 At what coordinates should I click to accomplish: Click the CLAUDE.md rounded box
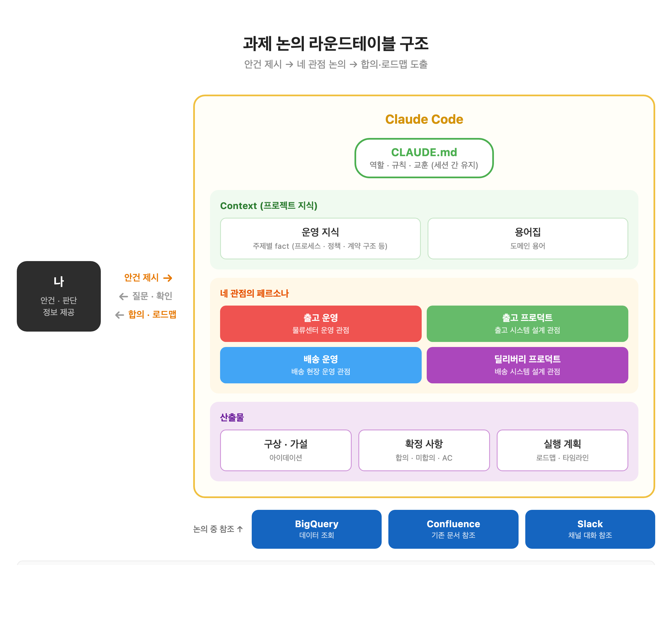424,158
